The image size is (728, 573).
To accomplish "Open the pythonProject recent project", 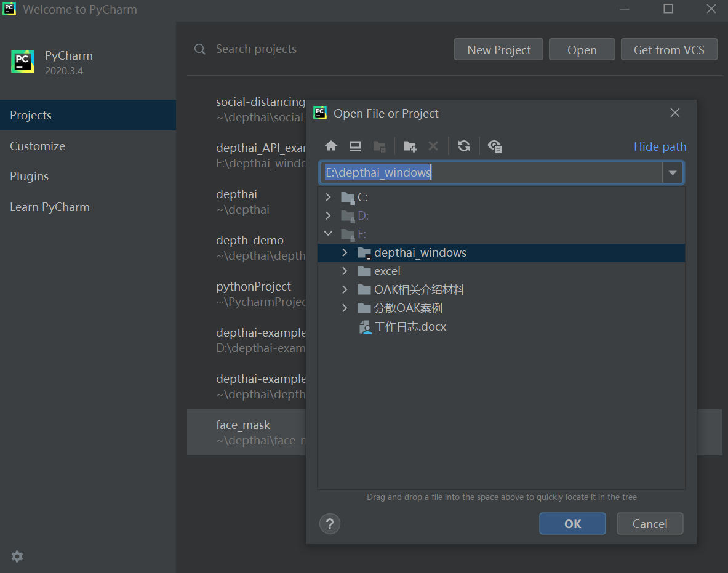I will (247, 294).
